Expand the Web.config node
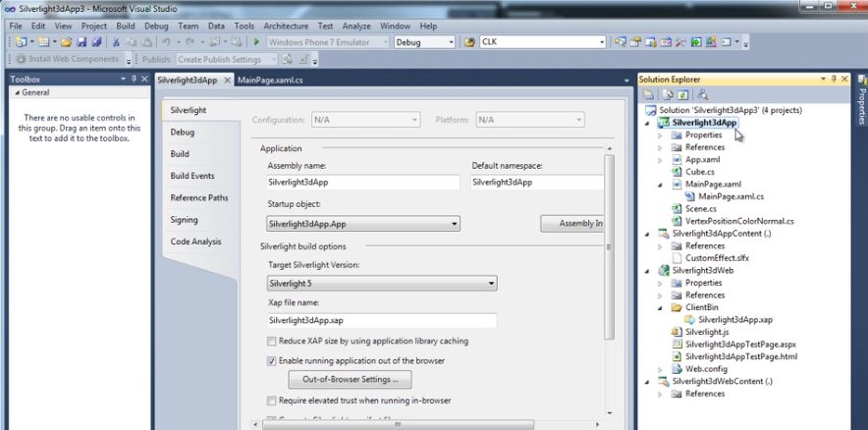This screenshot has height=430, width=868. tap(660, 369)
